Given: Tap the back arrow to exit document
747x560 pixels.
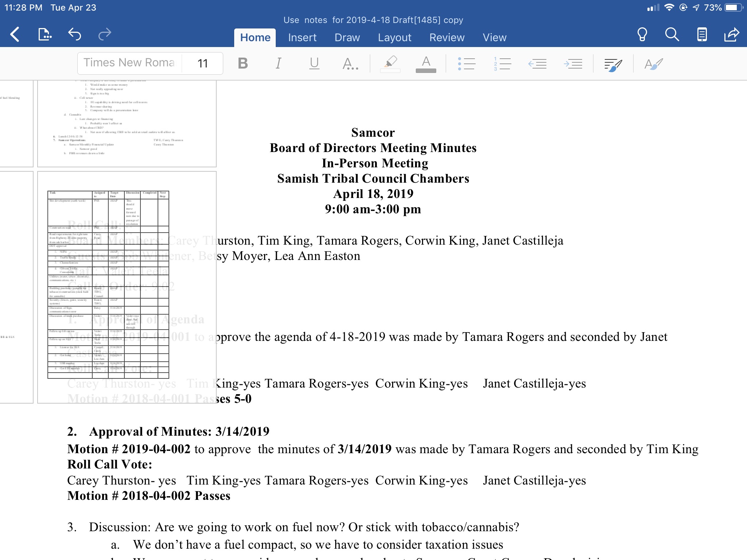Looking at the screenshot, I should tap(15, 35).
